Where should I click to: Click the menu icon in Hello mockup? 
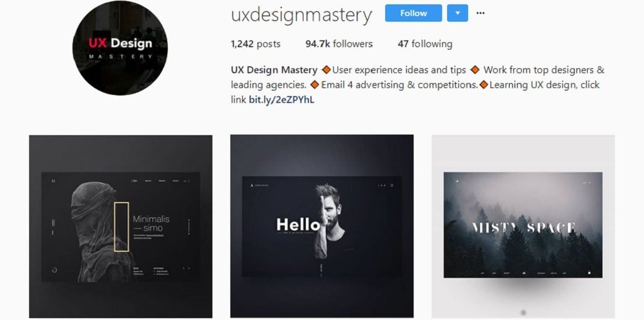pos(392,185)
